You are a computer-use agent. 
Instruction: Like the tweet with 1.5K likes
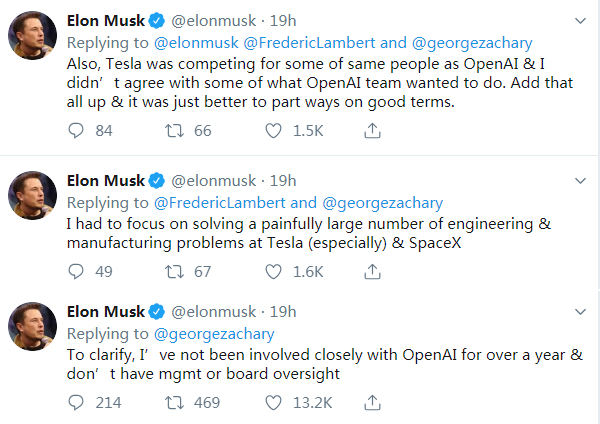pos(273,130)
